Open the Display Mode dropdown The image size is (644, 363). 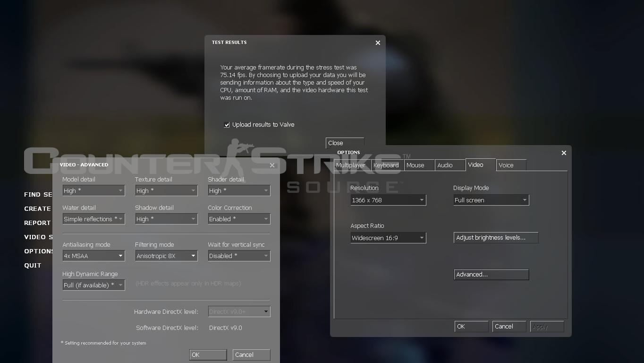click(491, 200)
